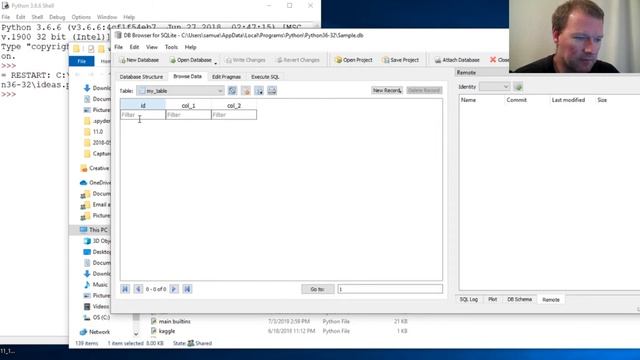Open Options menu in Python Shell
640x360 pixels.
81,17
